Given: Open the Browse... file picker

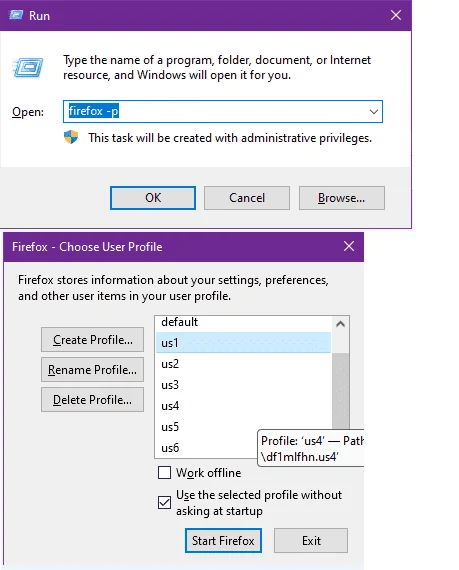Looking at the screenshot, I should click(342, 198).
